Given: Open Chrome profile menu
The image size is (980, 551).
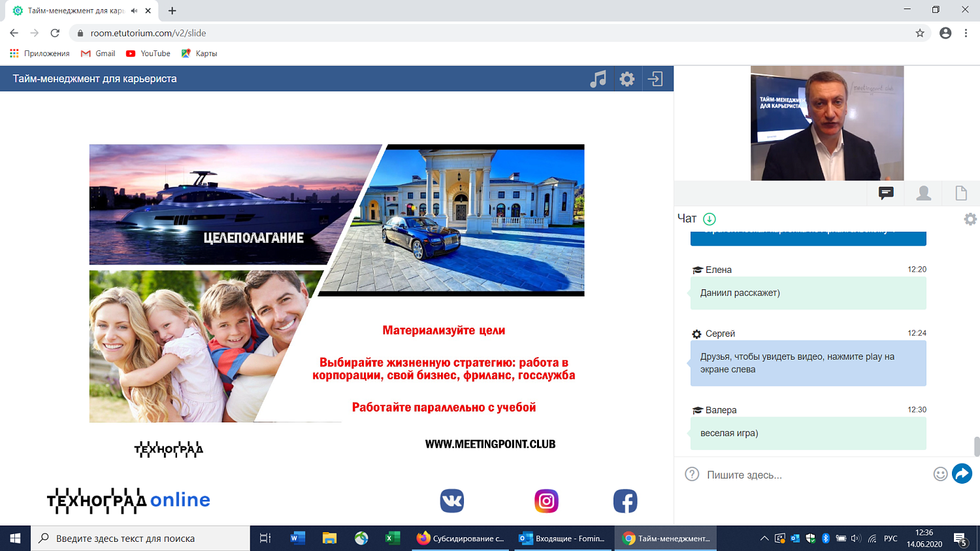Looking at the screenshot, I should [x=945, y=31].
